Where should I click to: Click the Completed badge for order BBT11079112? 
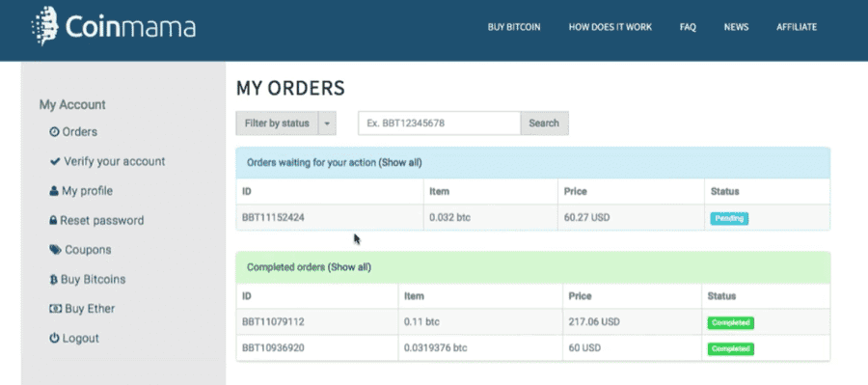(x=731, y=322)
